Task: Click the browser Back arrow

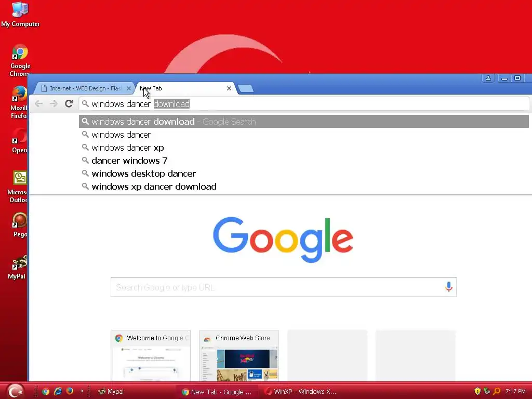Action: click(x=38, y=103)
